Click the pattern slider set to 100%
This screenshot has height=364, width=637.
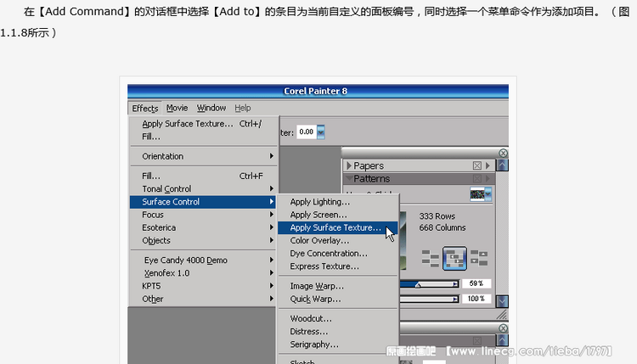(430, 299)
